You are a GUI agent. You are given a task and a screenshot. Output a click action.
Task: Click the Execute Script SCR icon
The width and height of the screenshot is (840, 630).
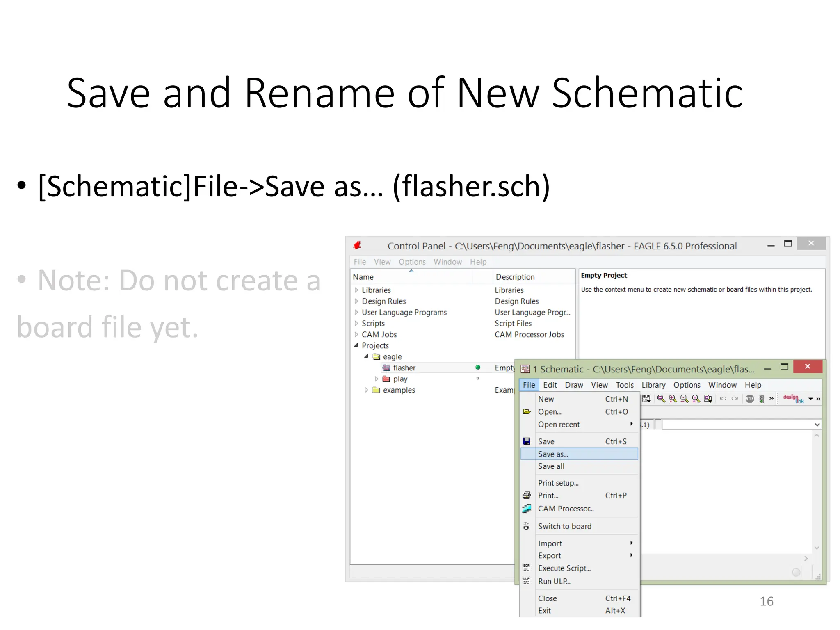point(527,568)
